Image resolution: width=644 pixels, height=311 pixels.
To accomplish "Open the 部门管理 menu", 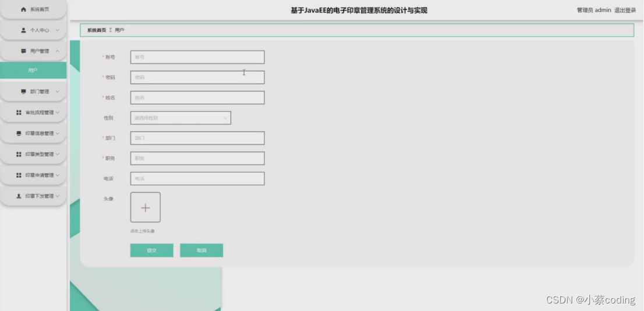I will tap(33, 91).
